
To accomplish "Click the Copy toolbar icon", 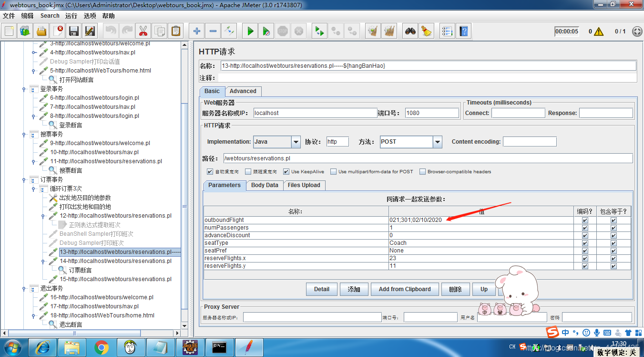I will click(x=159, y=31).
